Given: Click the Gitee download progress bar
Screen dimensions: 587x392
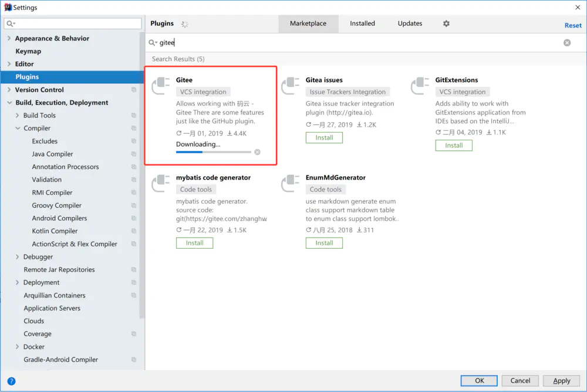Looking at the screenshot, I should pyautogui.click(x=214, y=152).
